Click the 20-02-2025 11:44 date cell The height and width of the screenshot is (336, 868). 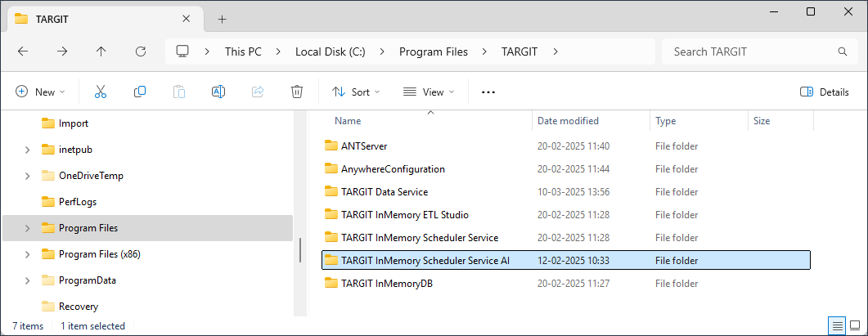[573, 169]
